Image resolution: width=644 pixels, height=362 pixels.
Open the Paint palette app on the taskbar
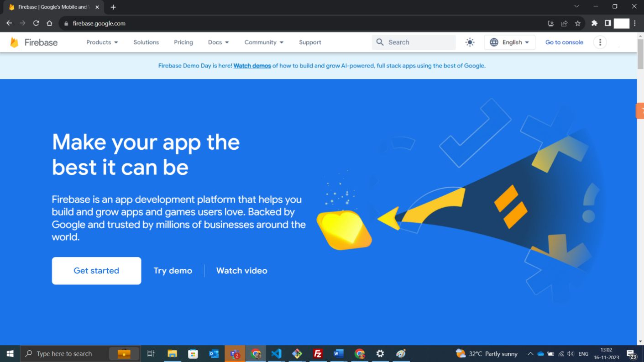tap(401, 354)
